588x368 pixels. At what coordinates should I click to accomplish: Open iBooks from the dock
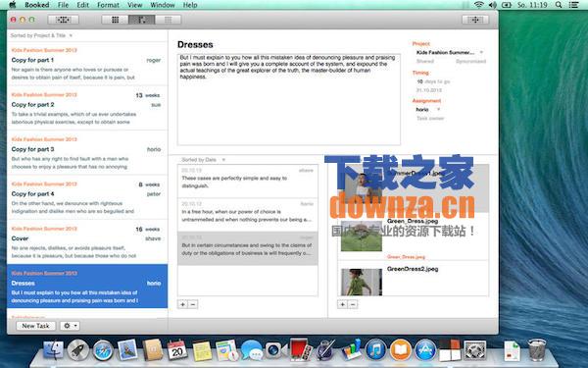(401, 350)
